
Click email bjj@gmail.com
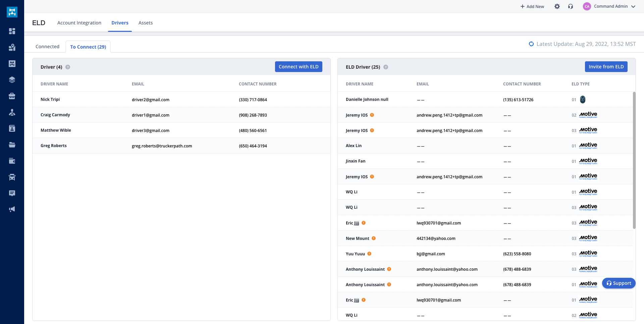431,254
